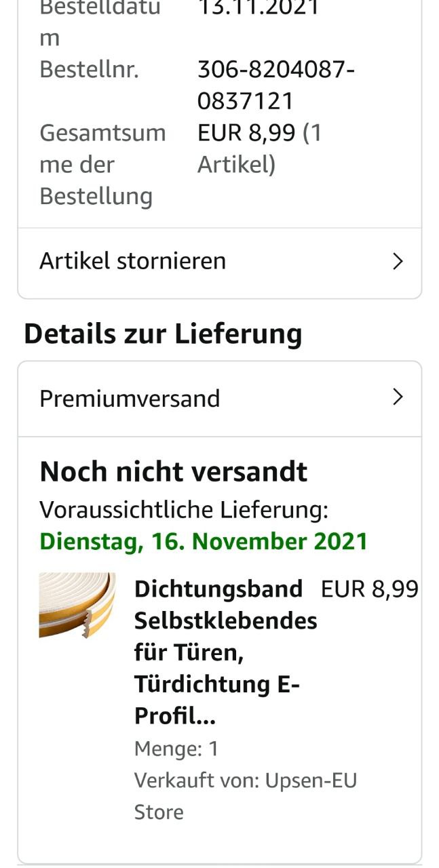This screenshot has height=868, width=439.
Task: Tap the chevron beside Premiumversand
Action: (x=398, y=398)
